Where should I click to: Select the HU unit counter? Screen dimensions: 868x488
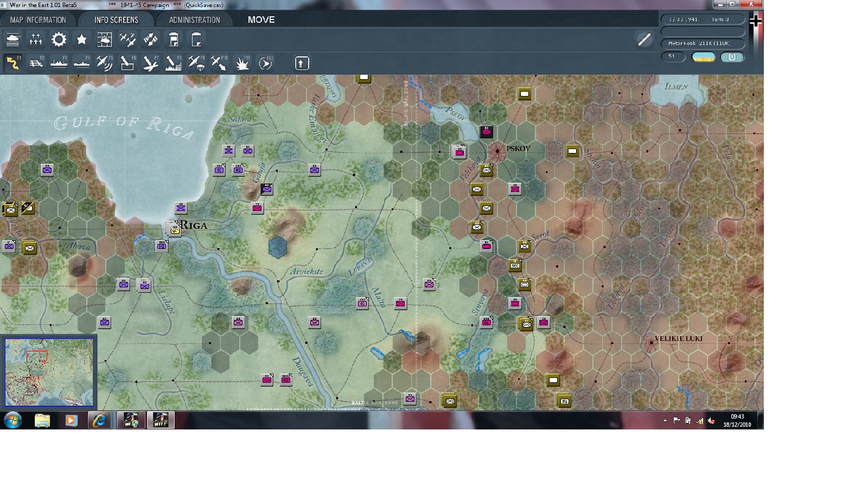[x=564, y=401]
